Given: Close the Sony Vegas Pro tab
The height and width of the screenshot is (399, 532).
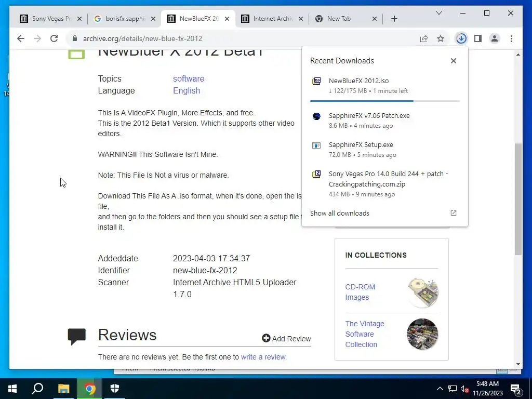Looking at the screenshot, I should (79, 19).
